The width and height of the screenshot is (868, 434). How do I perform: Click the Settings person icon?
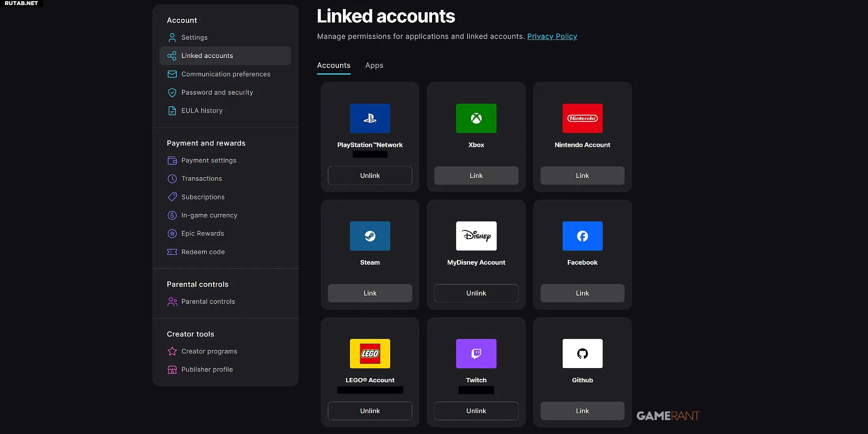click(172, 37)
